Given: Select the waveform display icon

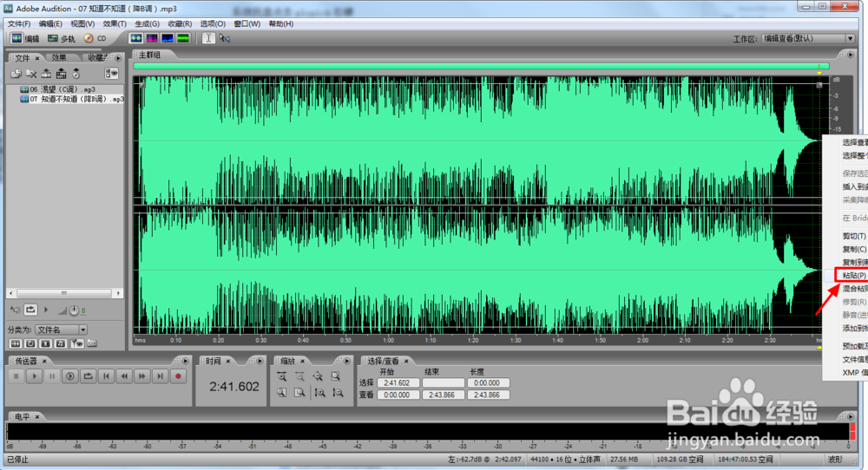Looking at the screenshot, I should (x=135, y=38).
